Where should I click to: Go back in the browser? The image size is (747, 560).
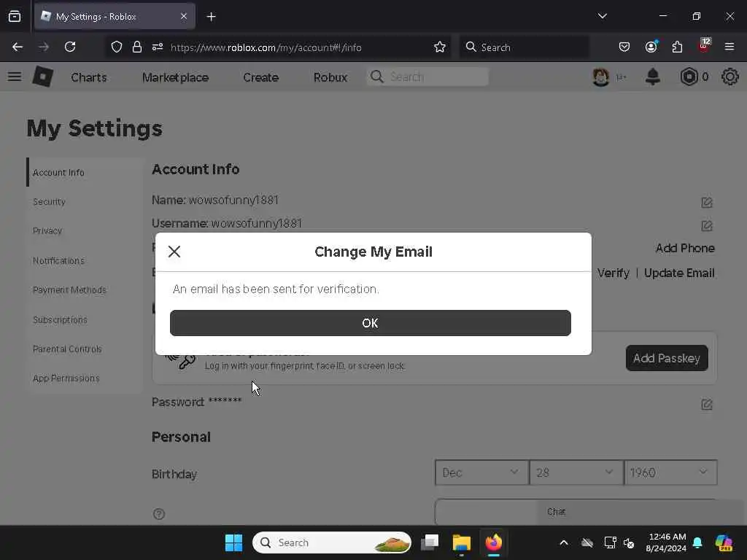tap(18, 47)
